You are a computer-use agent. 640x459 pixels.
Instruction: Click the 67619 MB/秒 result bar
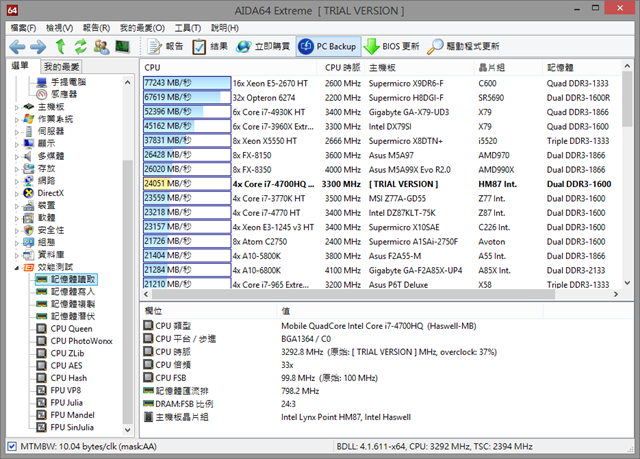pyautogui.click(x=187, y=97)
